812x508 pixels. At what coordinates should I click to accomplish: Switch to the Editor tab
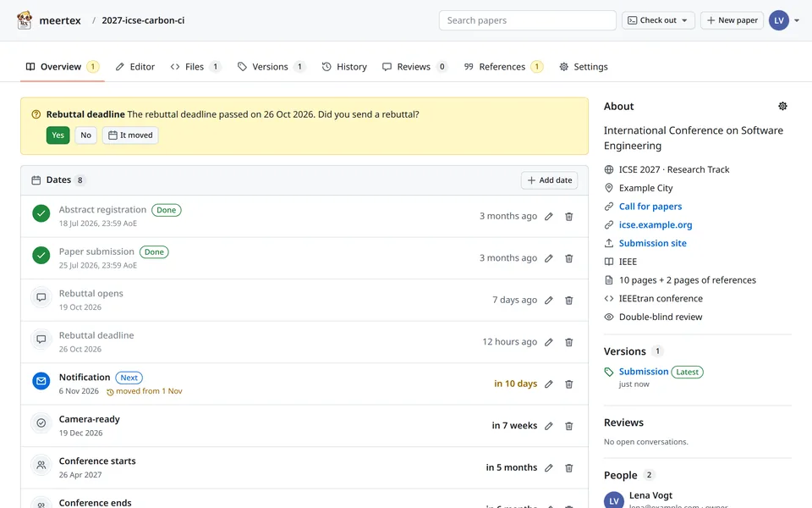pyautogui.click(x=135, y=67)
